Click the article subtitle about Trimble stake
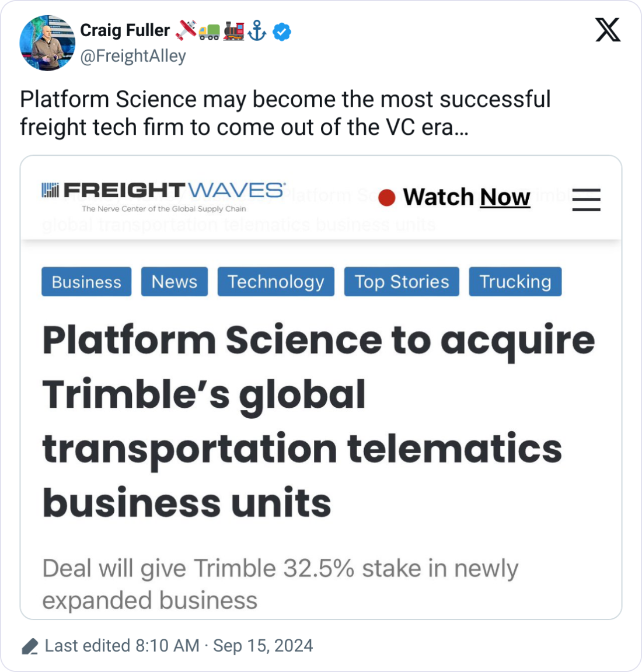642x672 pixels. click(x=280, y=584)
